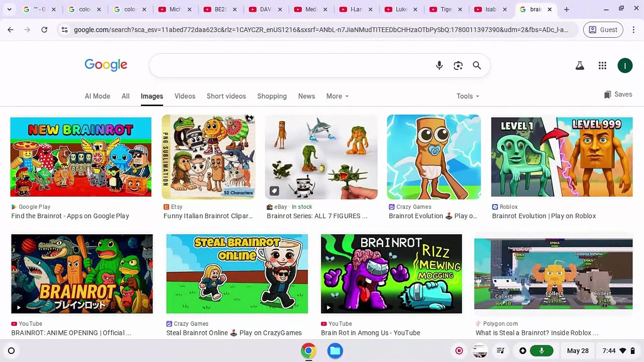Go back to the previous page

click(11, 30)
